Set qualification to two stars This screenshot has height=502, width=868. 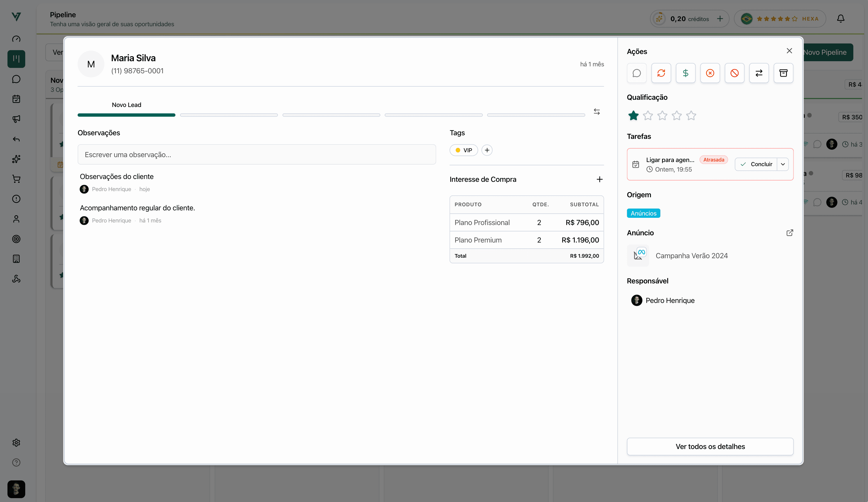coord(648,116)
